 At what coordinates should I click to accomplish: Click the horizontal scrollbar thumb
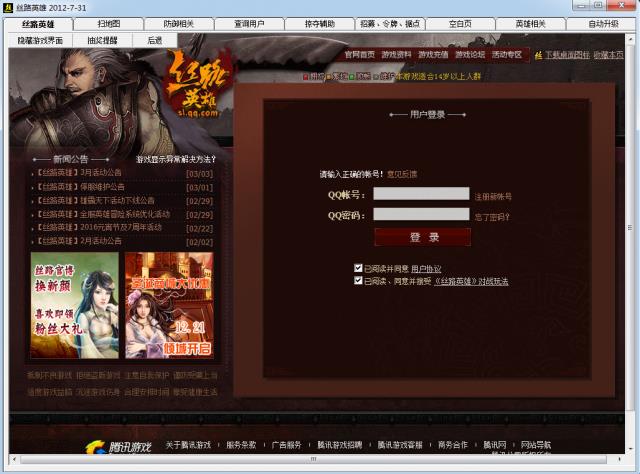tap(313, 459)
